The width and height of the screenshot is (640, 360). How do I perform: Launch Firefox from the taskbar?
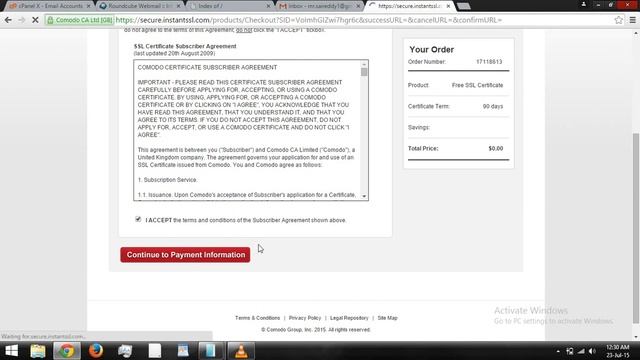[x=96, y=351]
